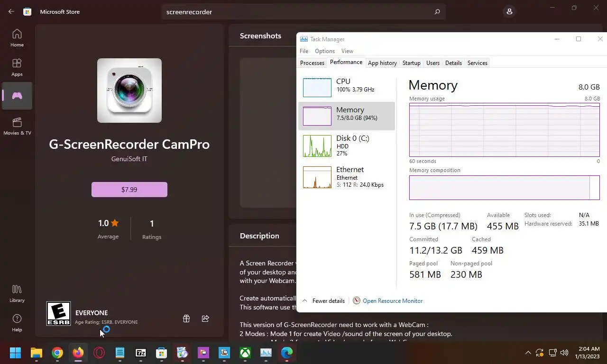Click the ESRB Everyone rating badge

tap(58, 314)
